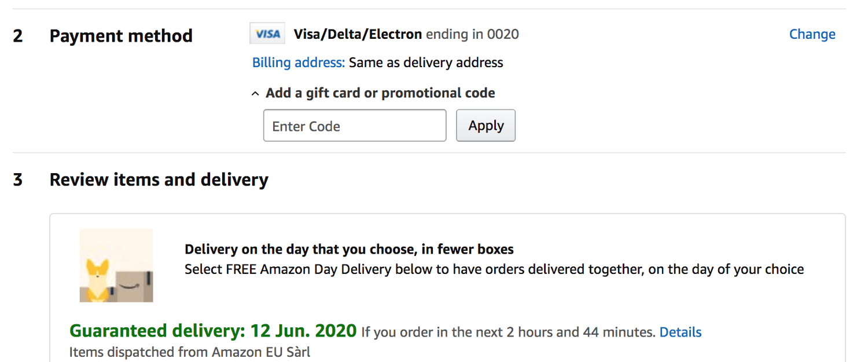Click "Same as delivery address" text
The image size is (868, 362).
tap(426, 63)
